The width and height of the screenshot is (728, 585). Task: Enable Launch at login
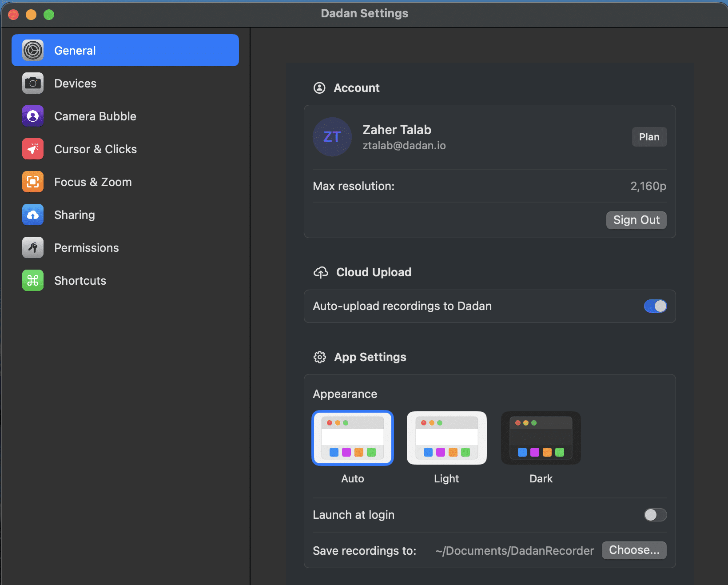[655, 515]
